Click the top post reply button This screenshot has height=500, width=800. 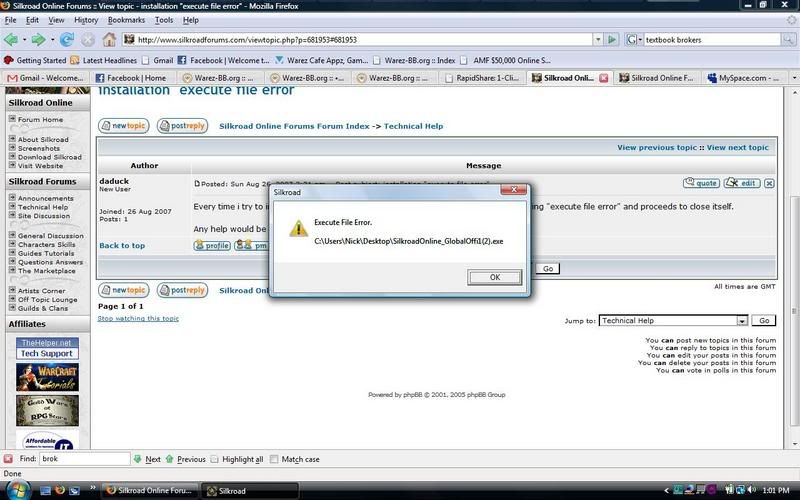point(182,126)
